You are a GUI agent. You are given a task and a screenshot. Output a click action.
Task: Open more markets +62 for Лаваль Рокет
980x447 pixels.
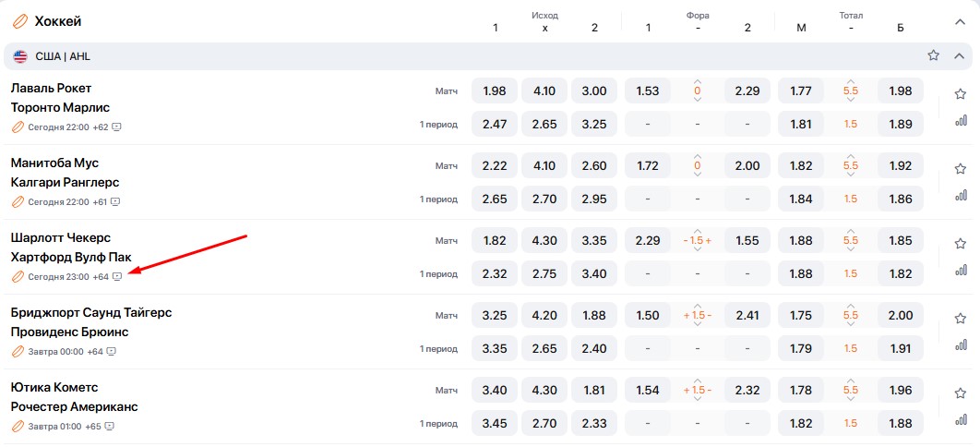tap(101, 127)
